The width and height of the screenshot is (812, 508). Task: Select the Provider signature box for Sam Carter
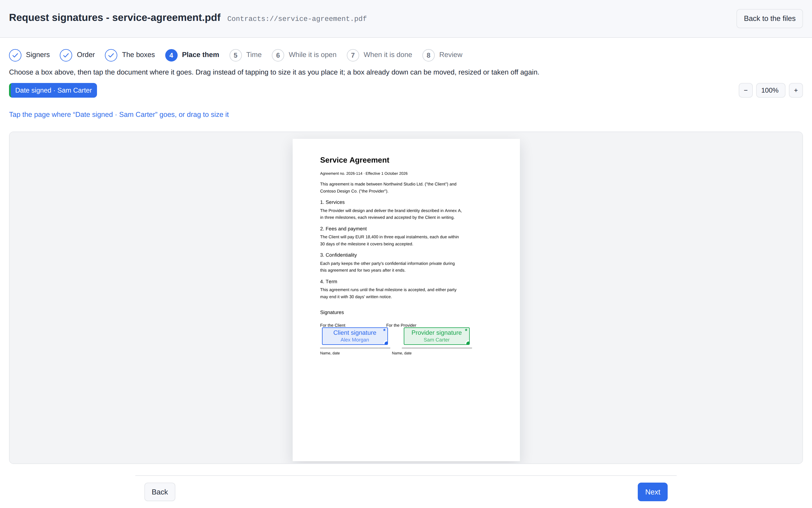click(x=436, y=336)
